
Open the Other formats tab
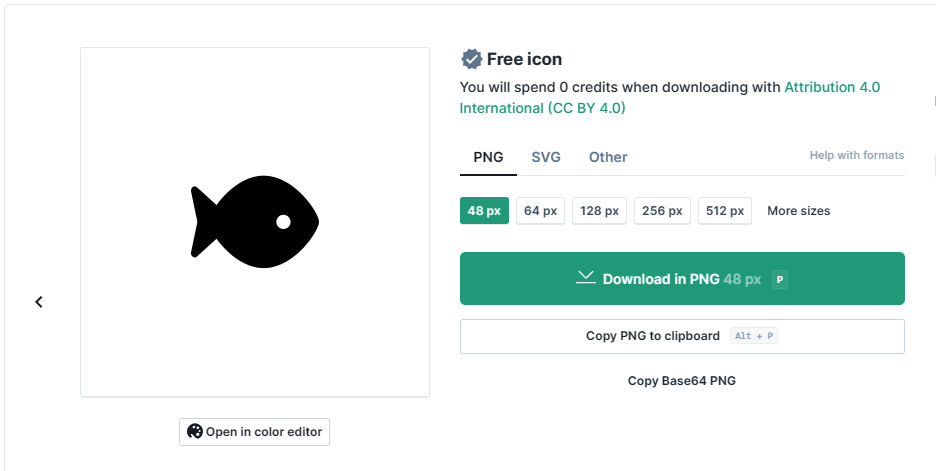click(x=608, y=157)
